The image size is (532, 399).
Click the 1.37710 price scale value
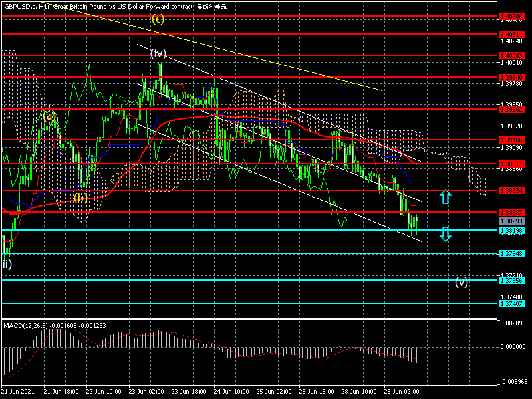coord(511,275)
